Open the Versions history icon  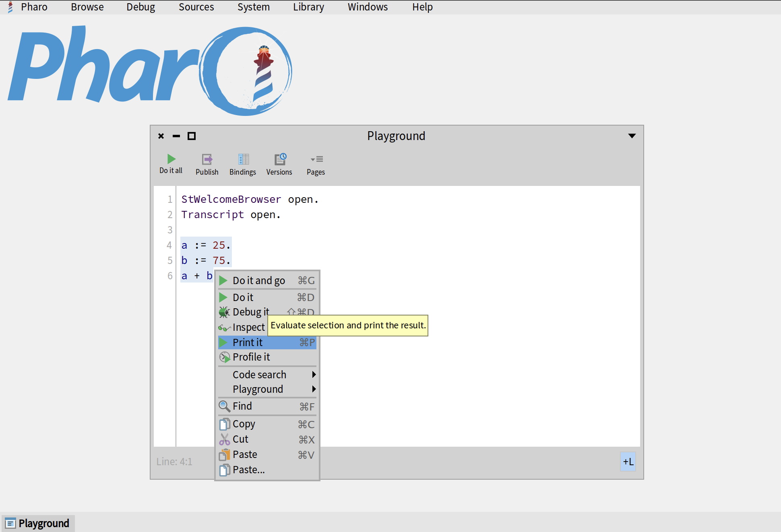point(279,159)
